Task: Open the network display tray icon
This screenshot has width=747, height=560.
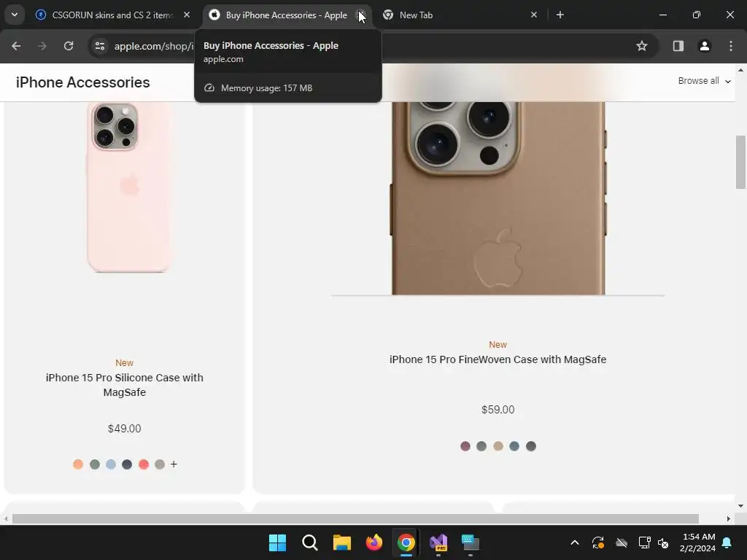Action: click(x=644, y=542)
